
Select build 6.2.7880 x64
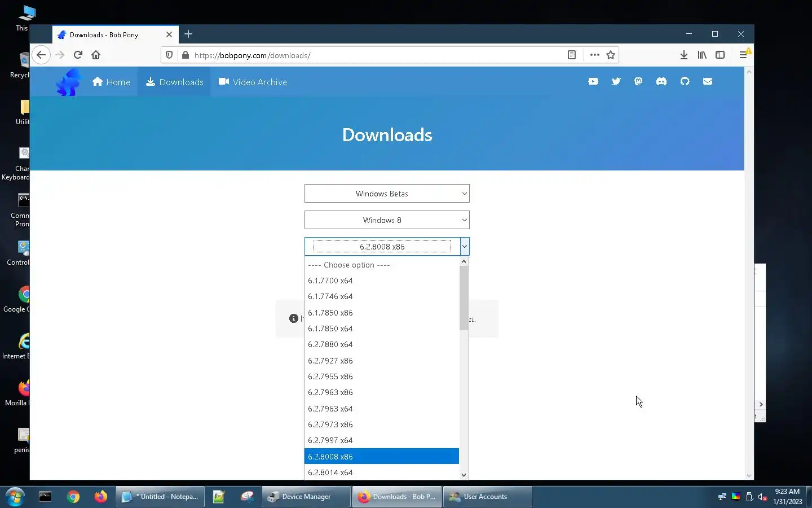(382, 344)
